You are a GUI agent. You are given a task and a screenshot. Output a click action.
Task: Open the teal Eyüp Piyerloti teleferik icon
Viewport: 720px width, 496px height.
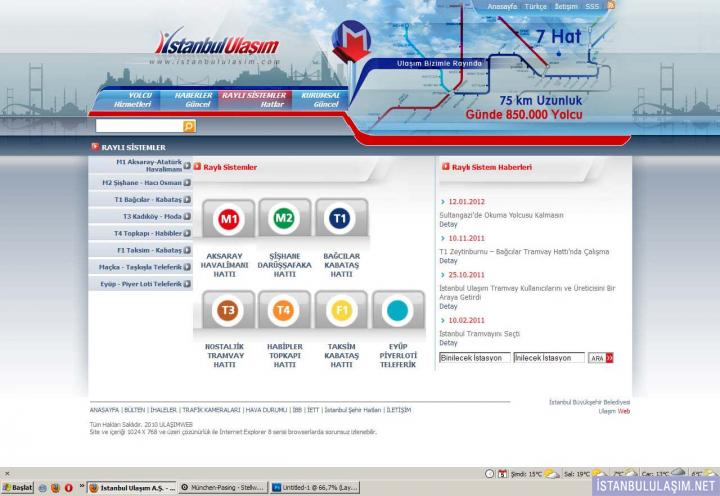click(x=397, y=311)
